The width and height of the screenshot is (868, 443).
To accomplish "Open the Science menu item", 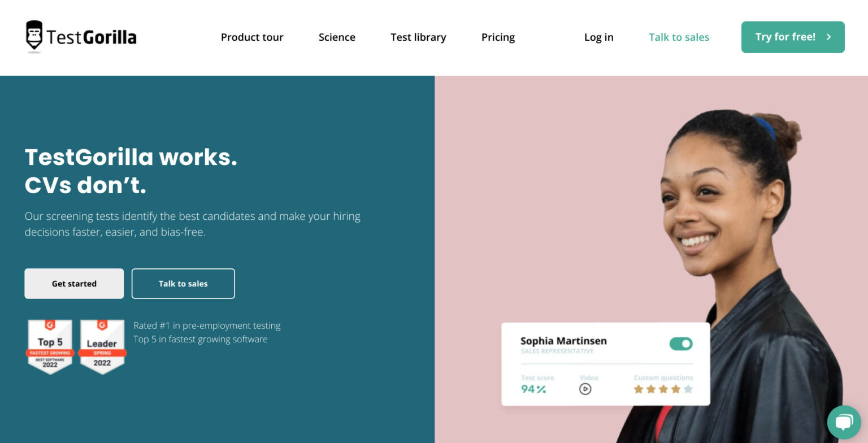I will [337, 37].
